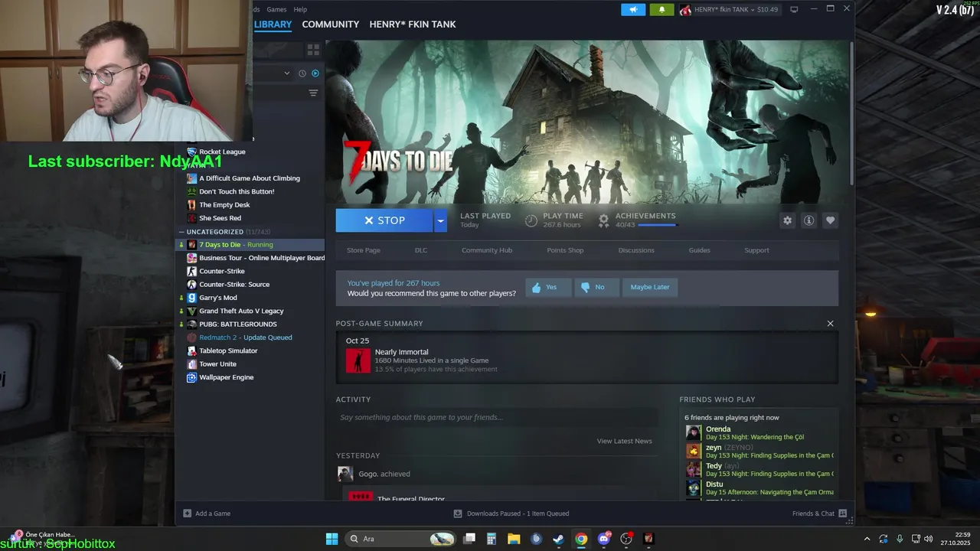Open File Explorer from the taskbar

[514, 539]
